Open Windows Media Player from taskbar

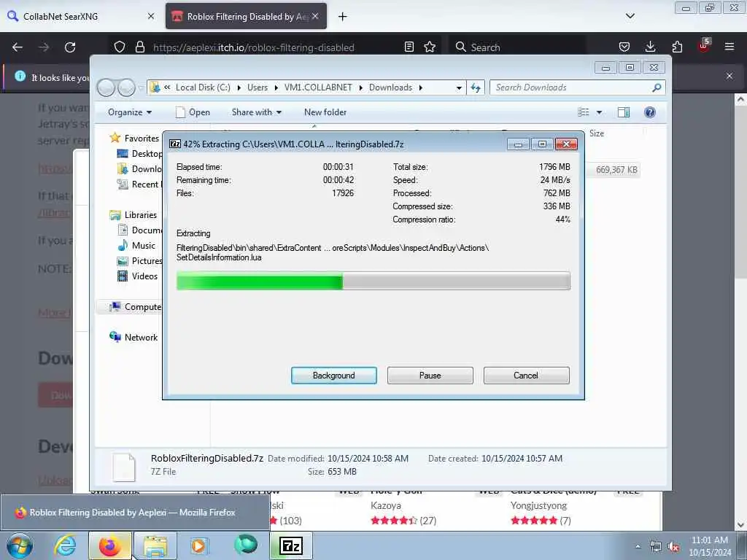198,545
